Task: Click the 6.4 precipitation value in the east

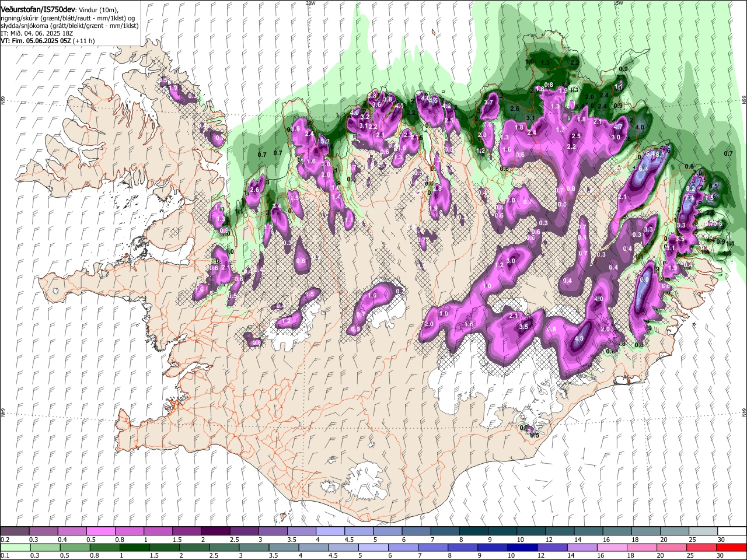Action: click(644, 169)
